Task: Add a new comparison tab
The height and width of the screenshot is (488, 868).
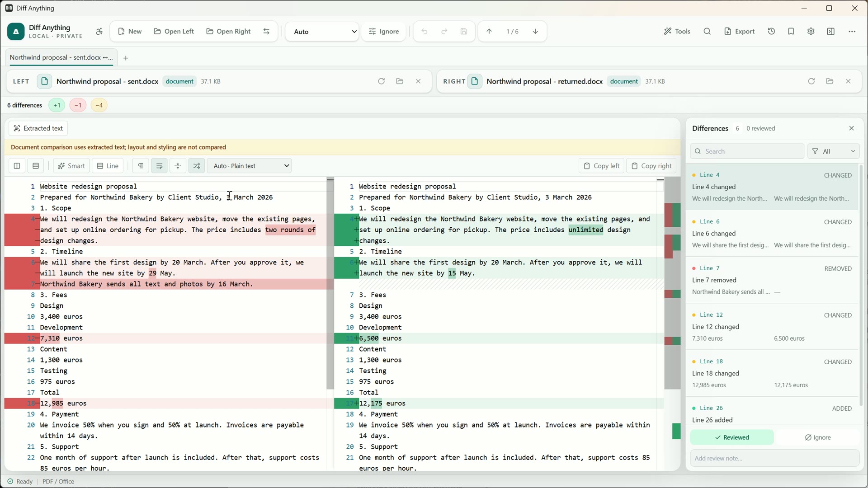Action: (126, 58)
